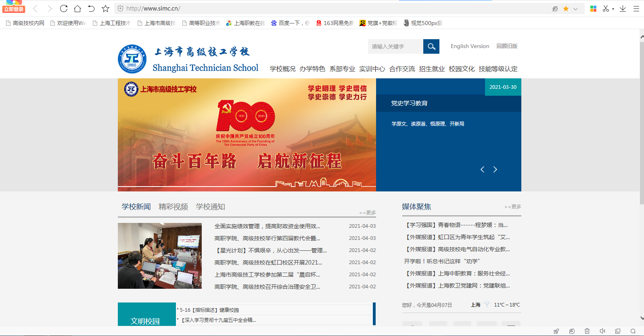Switch to the 精彩视频 tab

[173, 207]
